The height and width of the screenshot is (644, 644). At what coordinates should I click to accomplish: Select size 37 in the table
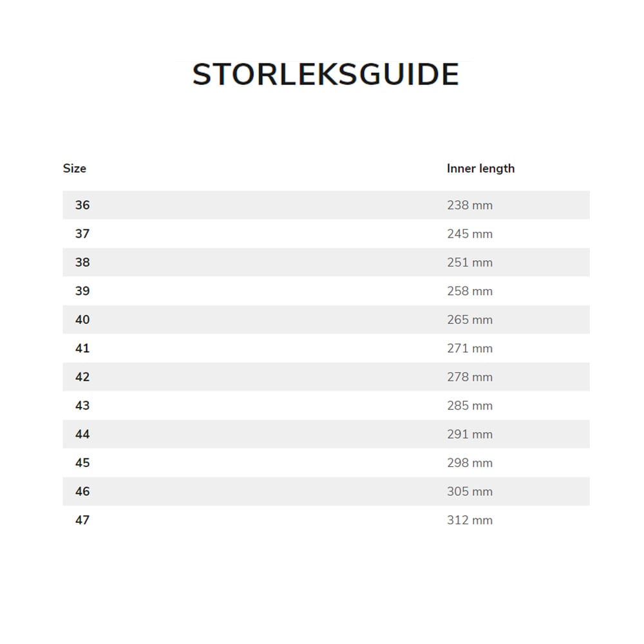click(82, 234)
